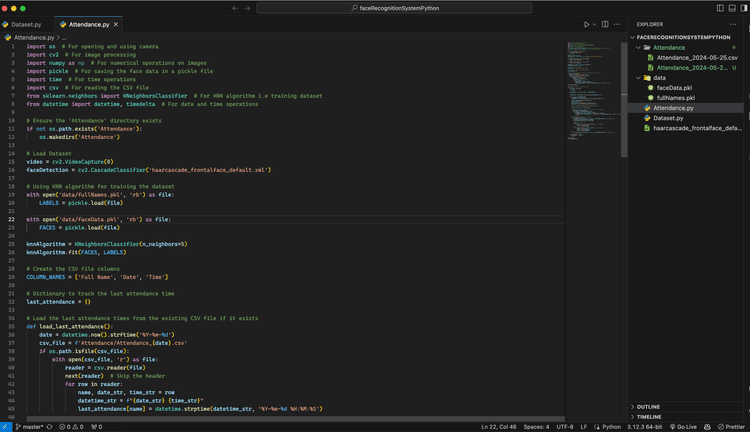The image size is (750, 432).
Task: Click the errors and warnings indicator
Action: (x=70, y=426)
